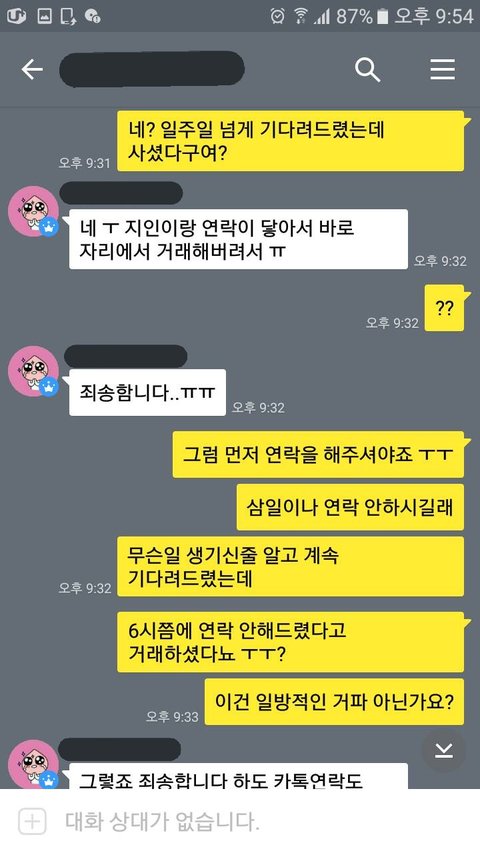
Task: Tap the plus attachment icon
Action: (32, 821)
